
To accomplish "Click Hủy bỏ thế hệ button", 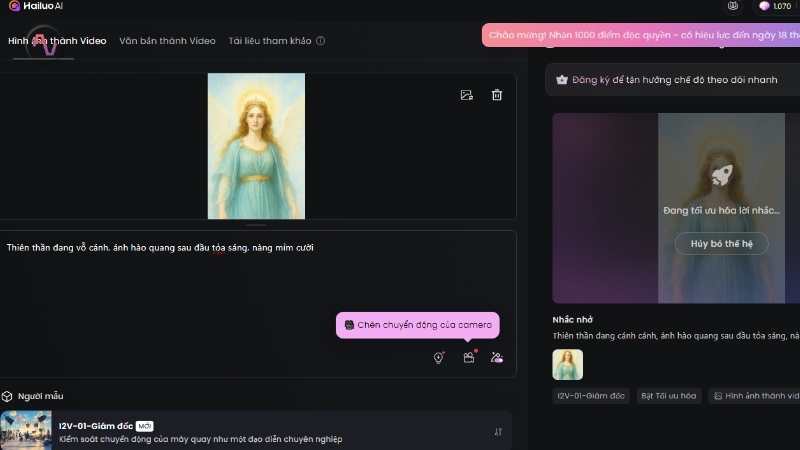I will point(721,244).
